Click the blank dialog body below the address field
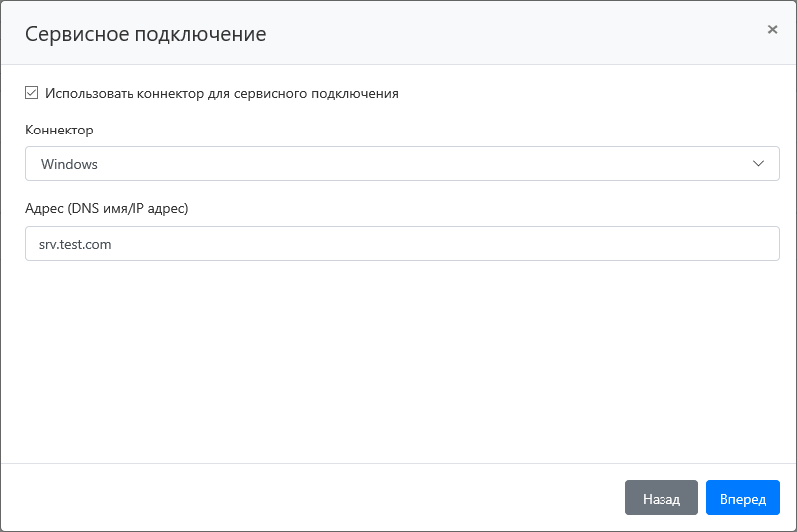This screenshot has height=532, width=797. (398, 359)
